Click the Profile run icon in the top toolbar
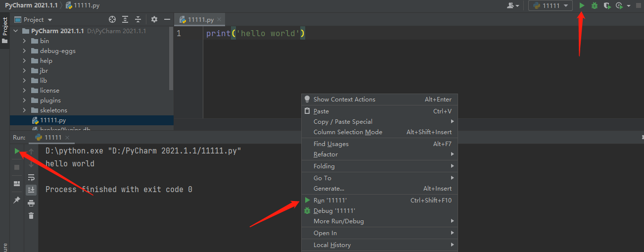Viewport: 644px width, 252px height. tap(619, 5)
